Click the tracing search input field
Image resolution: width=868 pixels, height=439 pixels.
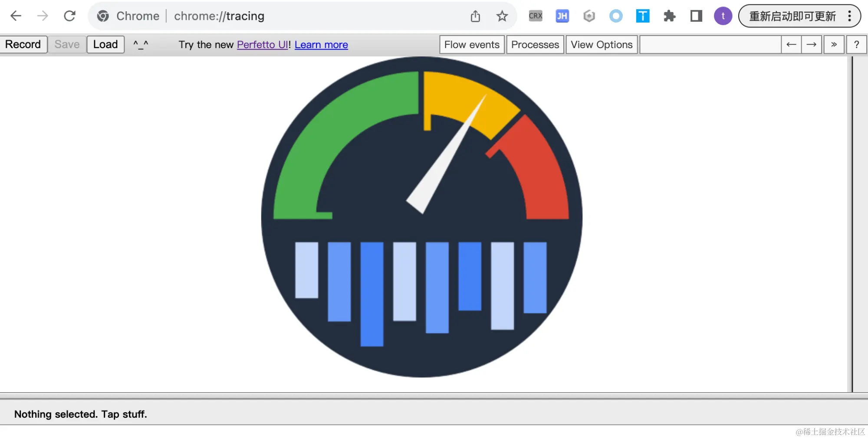[x=710, y=45]
